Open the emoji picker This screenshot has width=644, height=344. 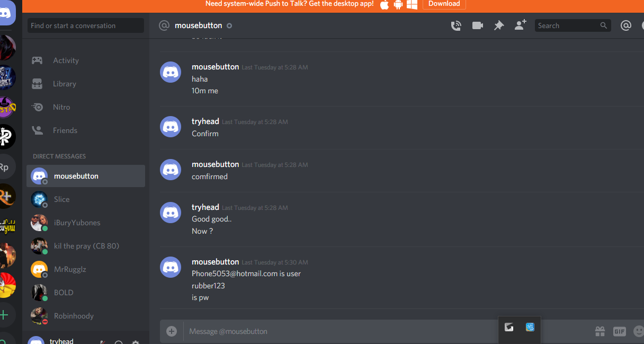click(x=639, y=331)
